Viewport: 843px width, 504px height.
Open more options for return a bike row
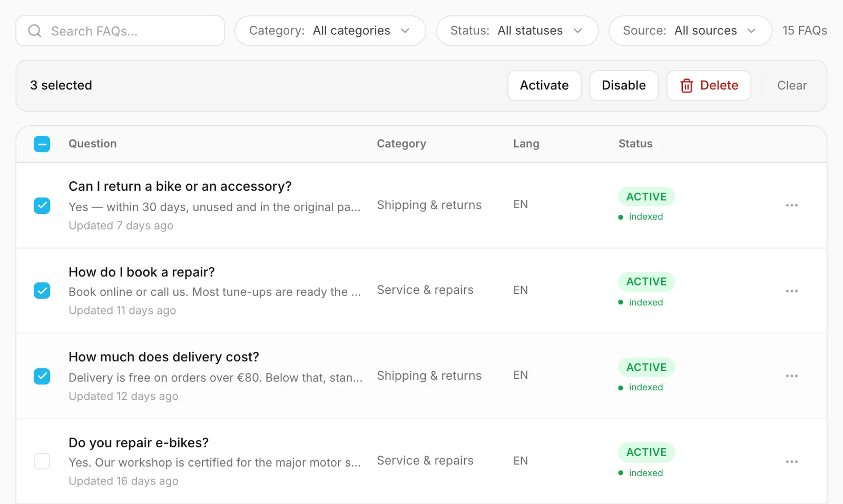[791, 205]
